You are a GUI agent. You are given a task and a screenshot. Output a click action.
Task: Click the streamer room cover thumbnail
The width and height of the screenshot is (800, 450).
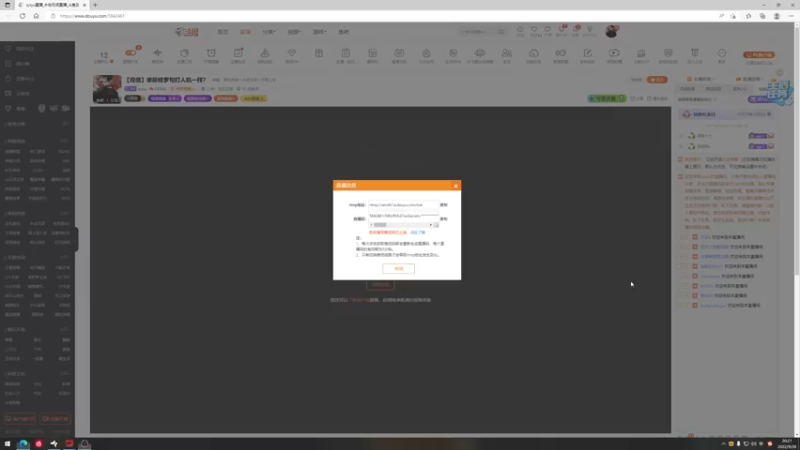pyautogui.click(x=107, y=89)
